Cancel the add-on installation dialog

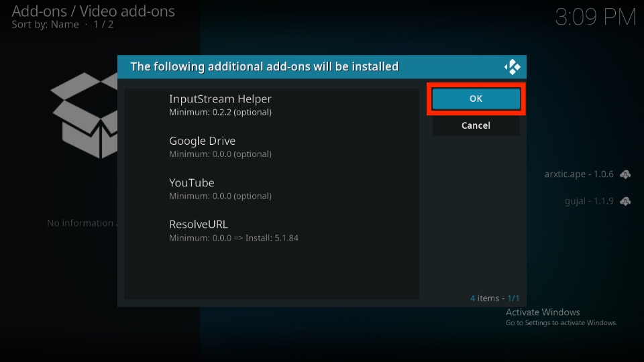pyautogui.click(x=476, y=125)
